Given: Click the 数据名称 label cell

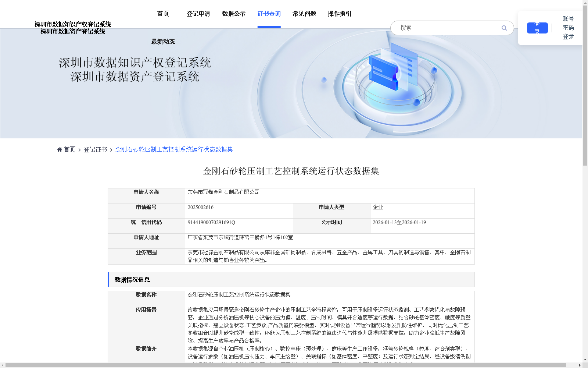Looking at the screenshot, I should click(x=146, y=298).
